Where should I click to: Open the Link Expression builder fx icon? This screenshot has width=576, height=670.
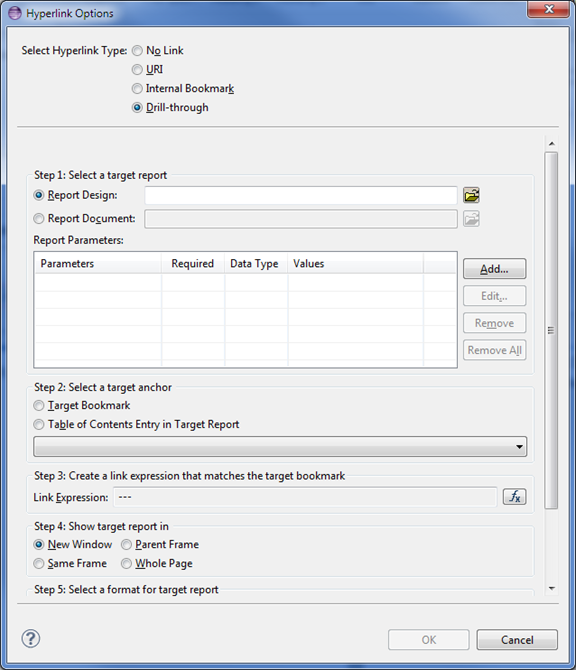(514, 497)
